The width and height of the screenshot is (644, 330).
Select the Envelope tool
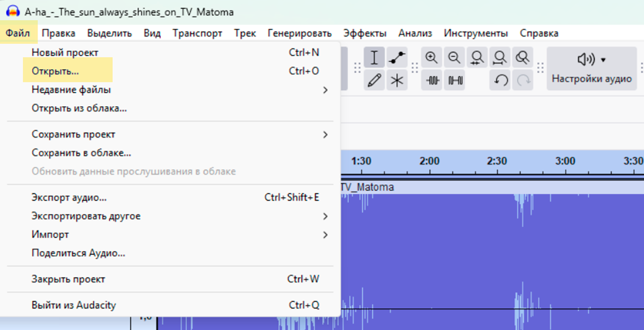tap(397, 58)
